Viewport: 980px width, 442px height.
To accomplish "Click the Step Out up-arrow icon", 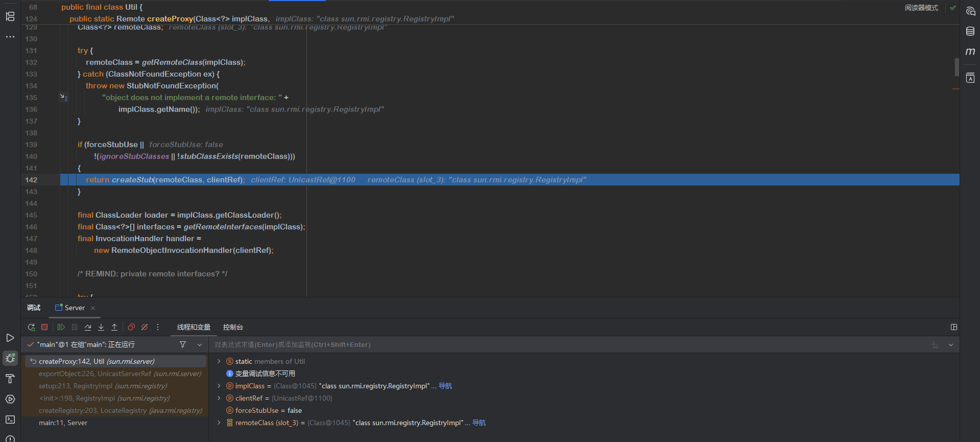I will tap(114, 327).
